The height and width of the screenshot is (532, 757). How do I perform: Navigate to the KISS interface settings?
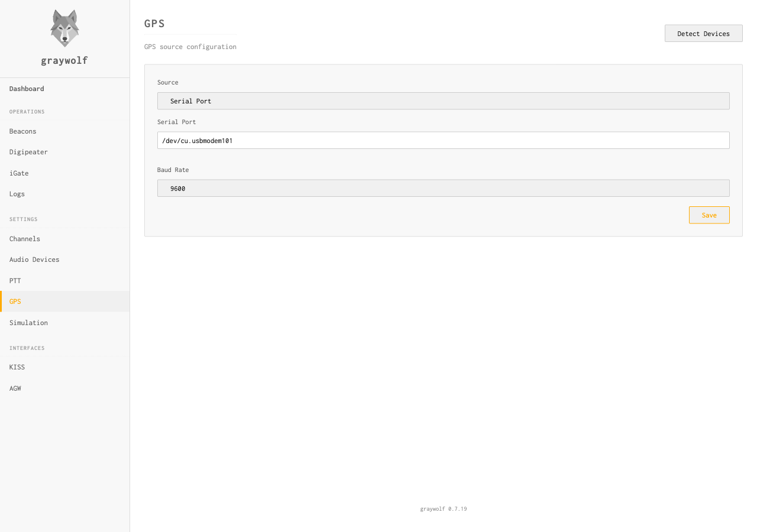pos(17,367)
